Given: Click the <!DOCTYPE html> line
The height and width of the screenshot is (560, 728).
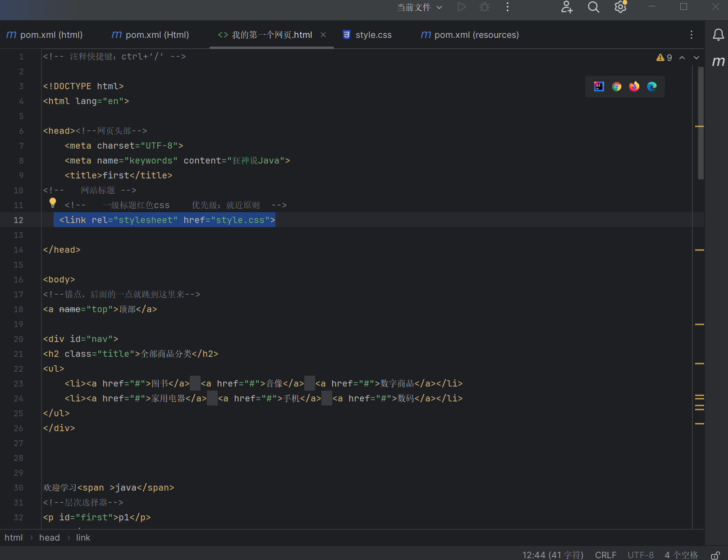Looking at the screenshot, I should pos(83,86).
